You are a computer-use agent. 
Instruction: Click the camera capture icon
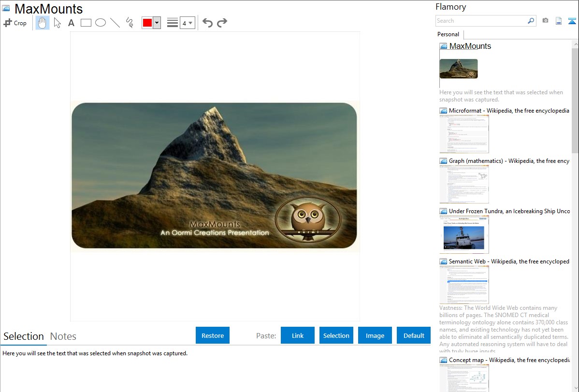(545, 21)
